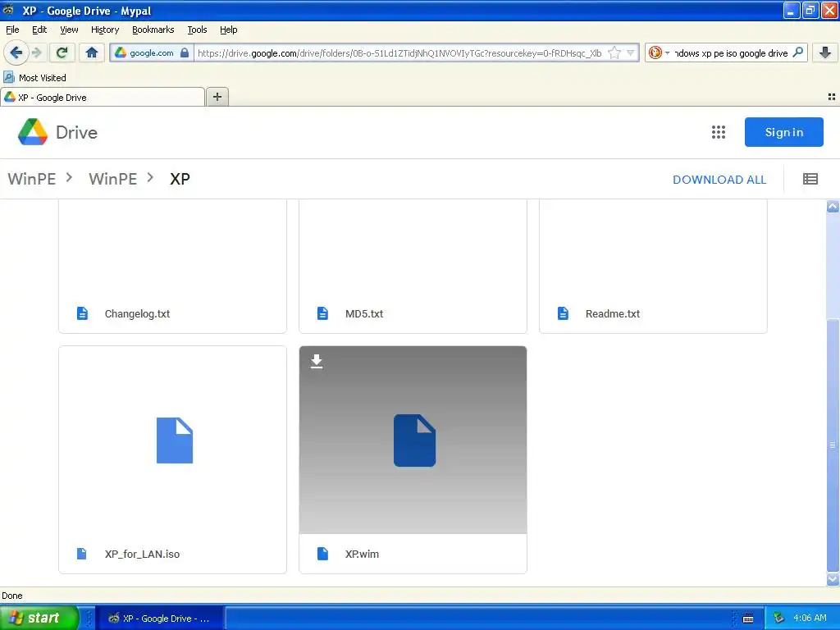
Task: Click small file icon beside XP.wim
Action: [322, 554]
